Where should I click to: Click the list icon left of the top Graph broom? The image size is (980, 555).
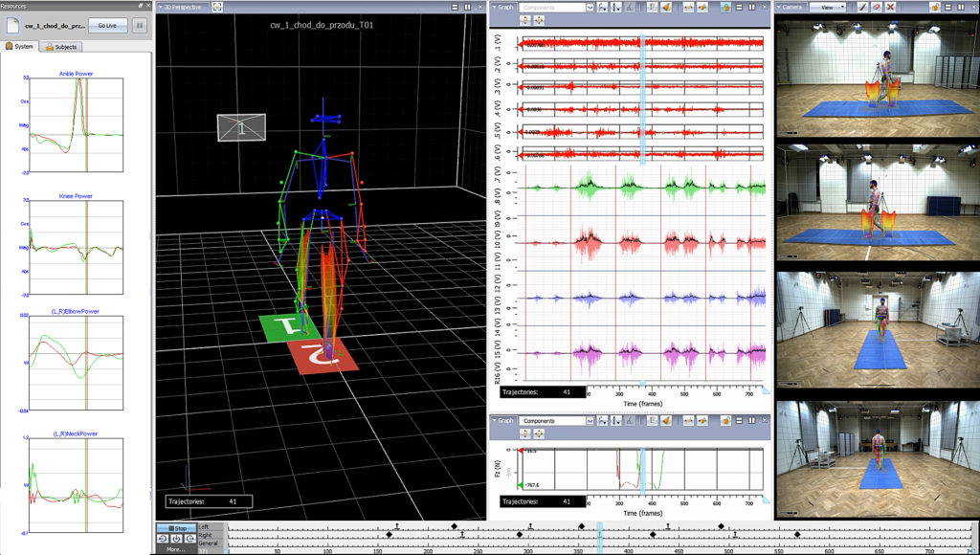653,7
